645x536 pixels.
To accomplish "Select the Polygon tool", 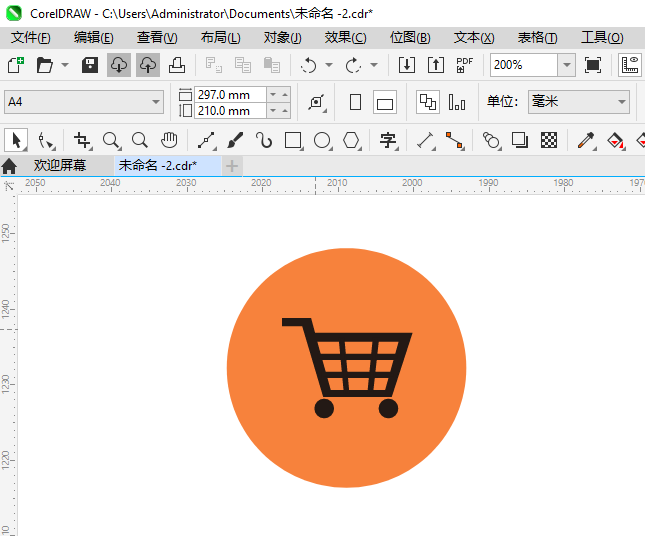I will [352, 141].
